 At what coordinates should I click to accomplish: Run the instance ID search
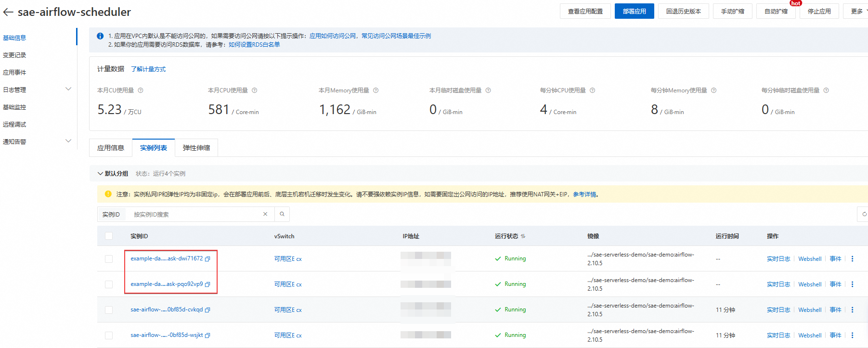[282, 214]
